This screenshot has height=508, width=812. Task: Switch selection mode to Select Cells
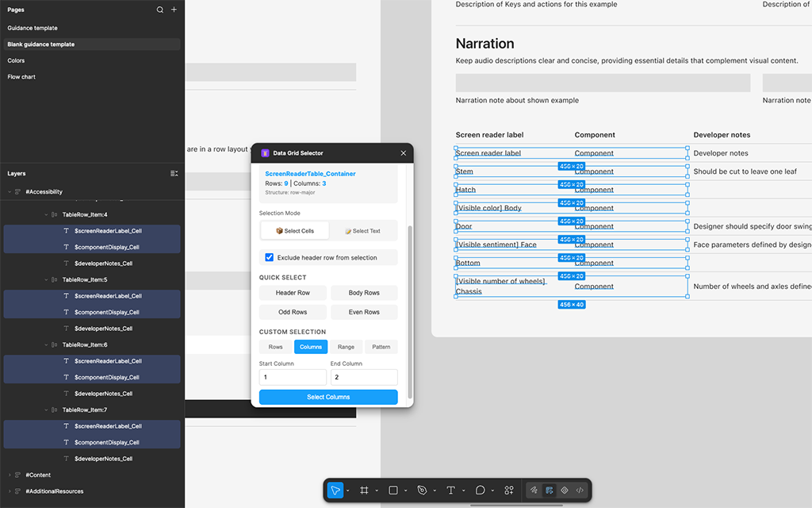point(295,231)
